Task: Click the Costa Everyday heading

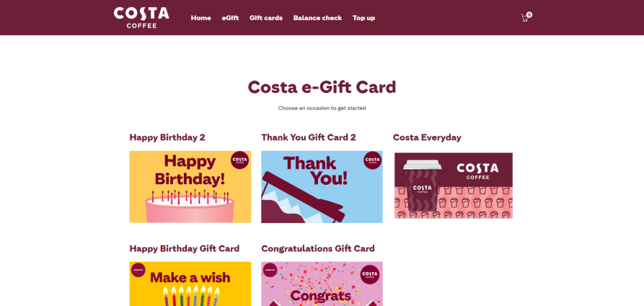Action: pyautogui.click(x=427, y=137)
